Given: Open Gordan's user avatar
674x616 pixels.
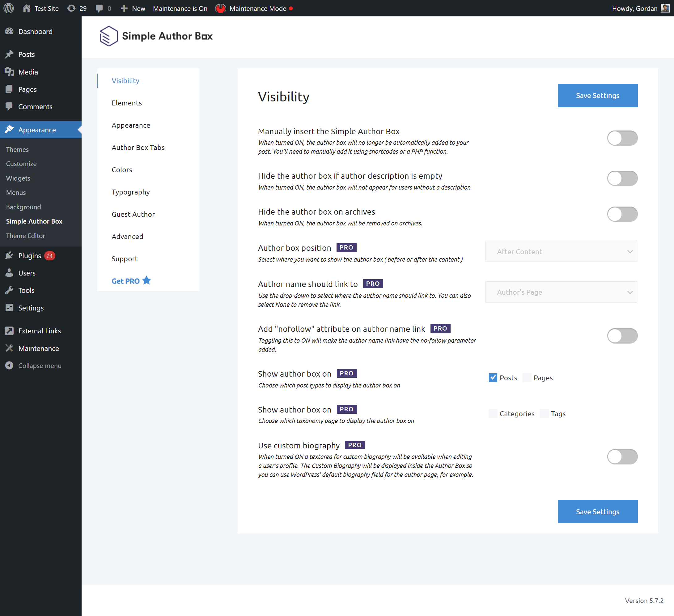Looking at the screenshot, I should (x=665, y=8).
